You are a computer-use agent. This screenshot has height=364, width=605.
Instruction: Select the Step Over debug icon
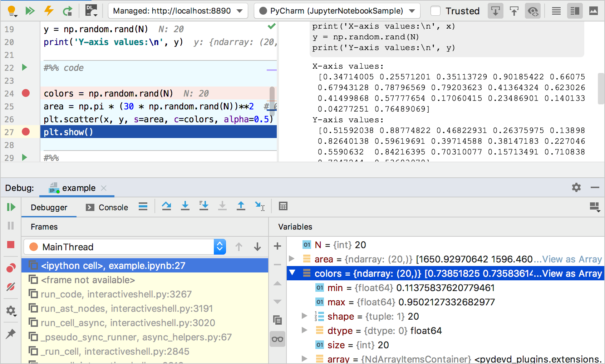pos(167,206)
